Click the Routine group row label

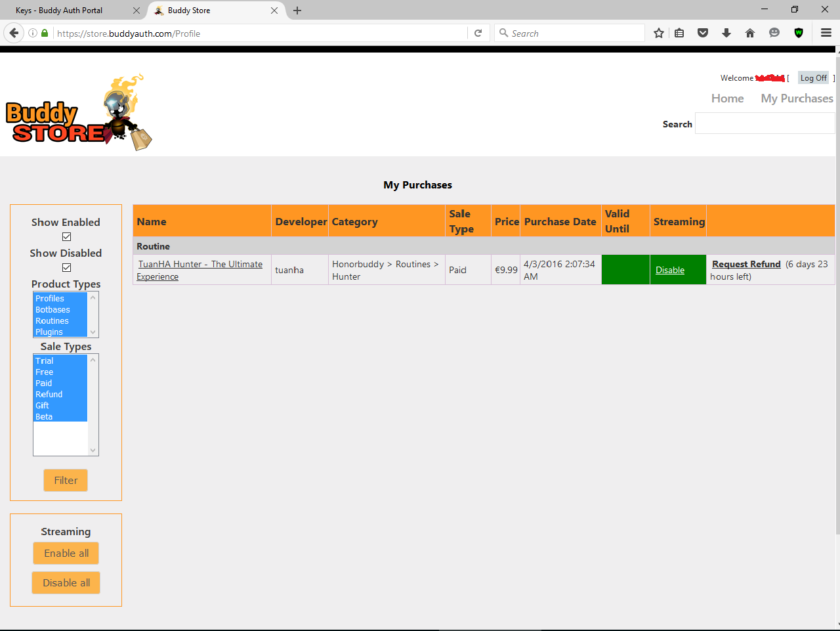point(153,246)
